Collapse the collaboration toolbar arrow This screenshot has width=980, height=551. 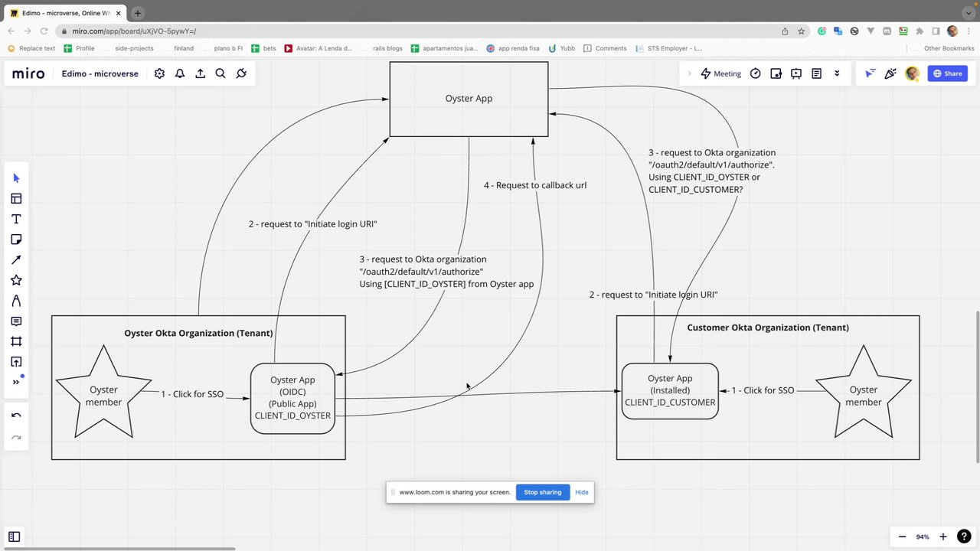(688, 73)
